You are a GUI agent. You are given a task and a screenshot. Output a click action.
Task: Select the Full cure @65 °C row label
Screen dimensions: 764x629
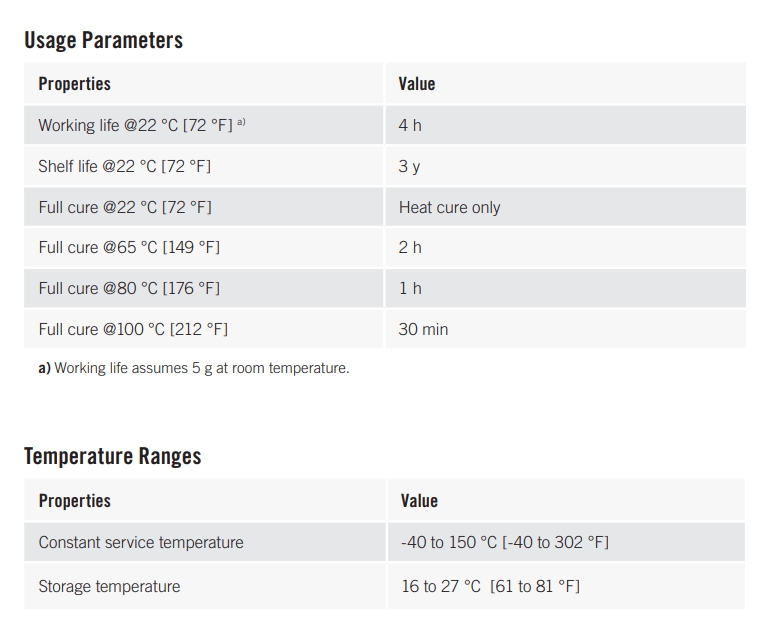click(x=129, y=247)
